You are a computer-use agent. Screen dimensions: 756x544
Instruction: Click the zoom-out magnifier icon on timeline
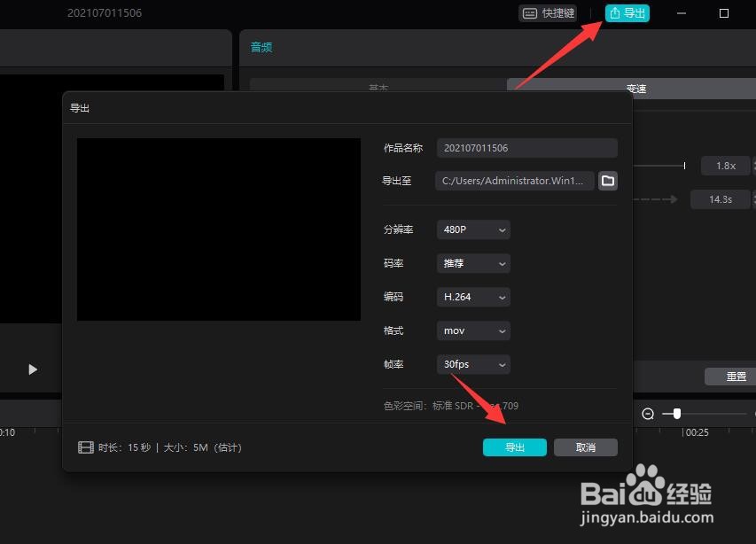click(648, 414)
